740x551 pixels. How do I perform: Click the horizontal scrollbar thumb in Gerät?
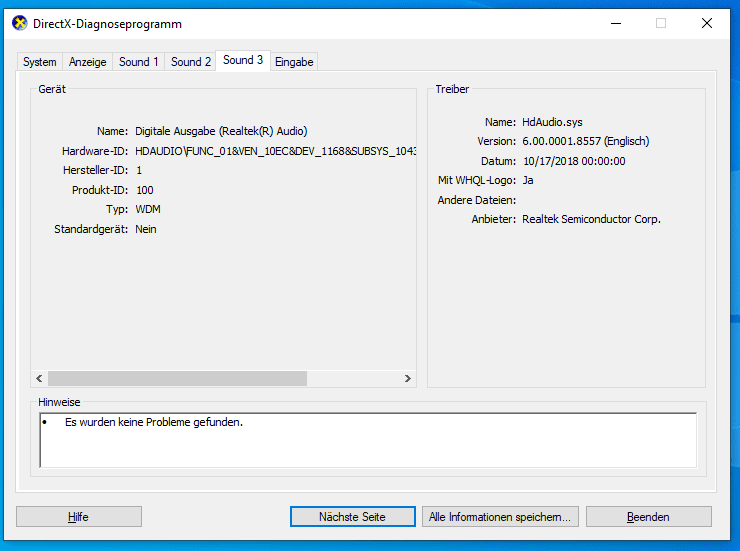pyautogui.click(x=177, y=378)
